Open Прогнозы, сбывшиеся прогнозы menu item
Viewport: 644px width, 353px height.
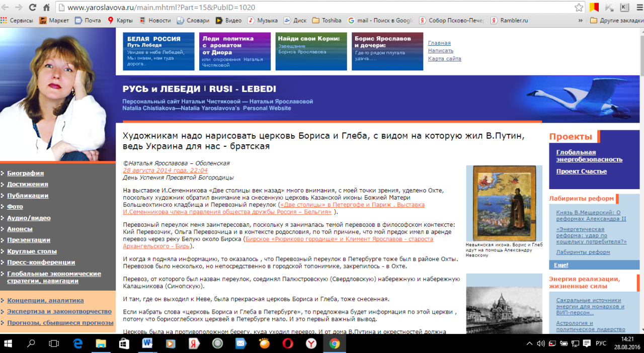tap(60, 323)
